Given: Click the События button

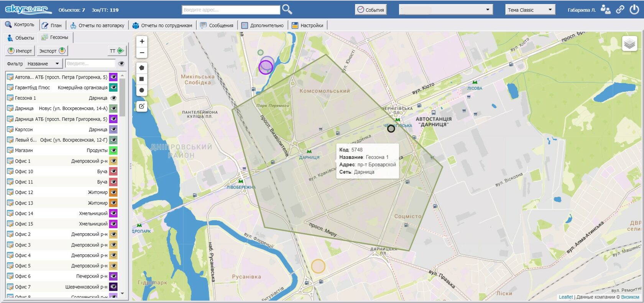Looking at the screenshot, I should click(370, 10).
